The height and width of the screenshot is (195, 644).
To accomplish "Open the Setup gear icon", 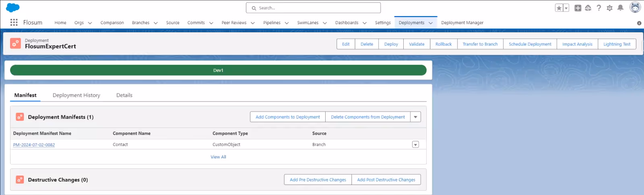I will [x=609, y=8].
